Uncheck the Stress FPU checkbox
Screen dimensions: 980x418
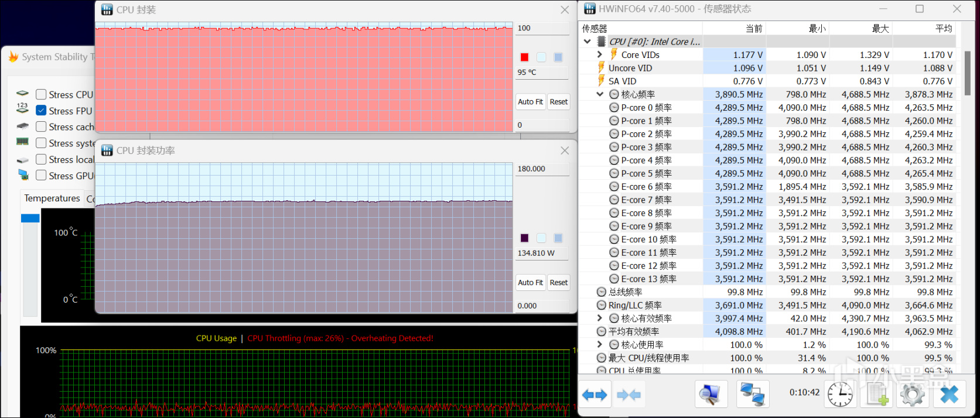click(41, 111)
